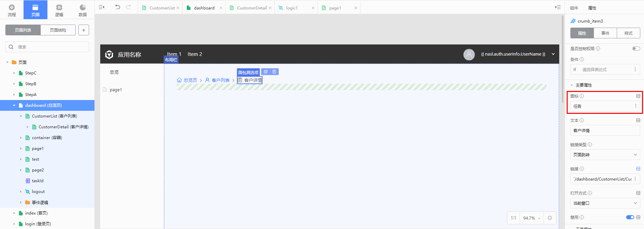This screenshot has width=644, height=229.
Task: Switch to the 页面列表 tab
Action: [x=23, y=30]
